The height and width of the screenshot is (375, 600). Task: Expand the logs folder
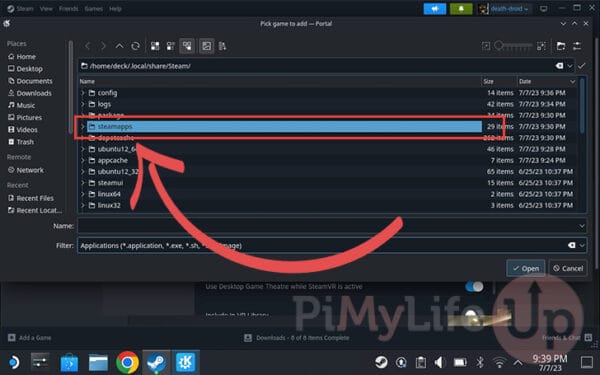point(83,104)
